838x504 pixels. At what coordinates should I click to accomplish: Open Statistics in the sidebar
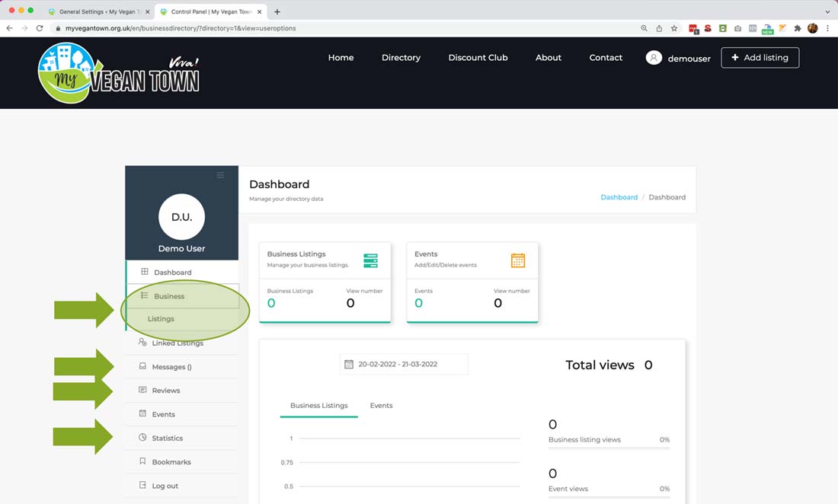[167, 439]
